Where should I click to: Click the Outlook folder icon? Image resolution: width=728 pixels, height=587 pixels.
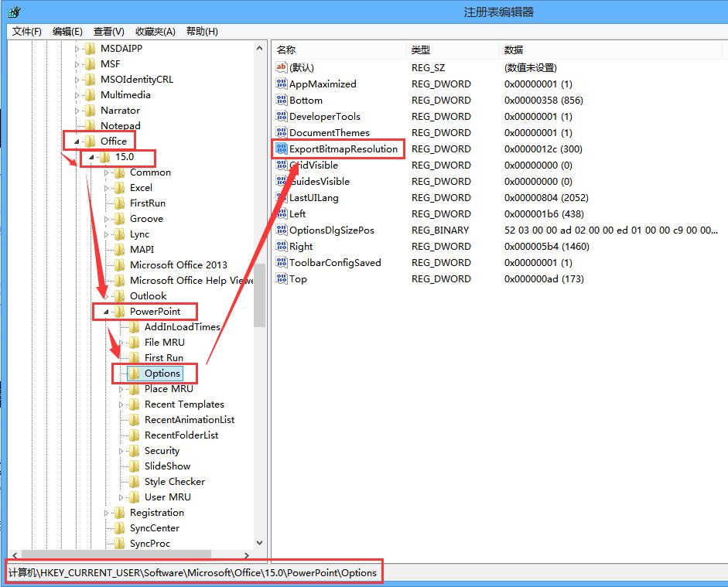[120, 296]
